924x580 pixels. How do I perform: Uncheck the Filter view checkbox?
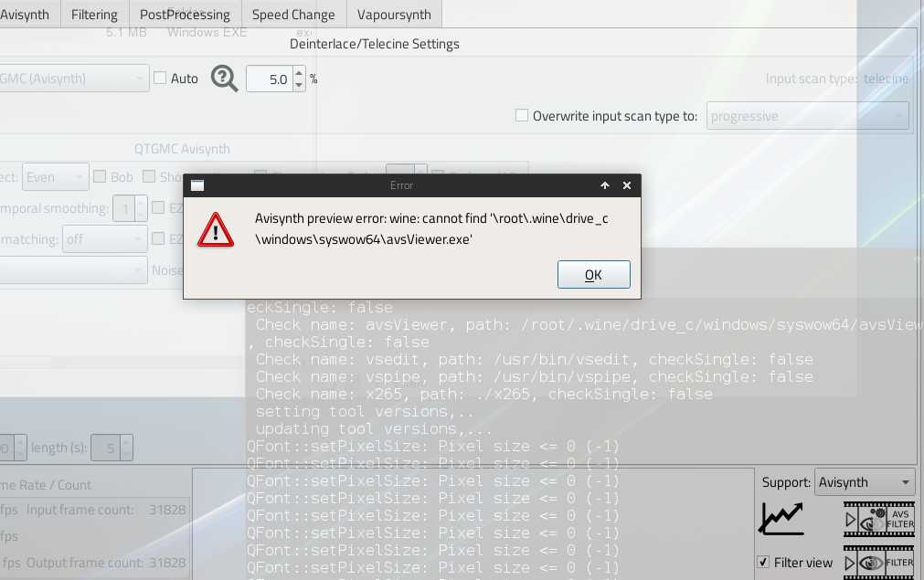[763, 562]
